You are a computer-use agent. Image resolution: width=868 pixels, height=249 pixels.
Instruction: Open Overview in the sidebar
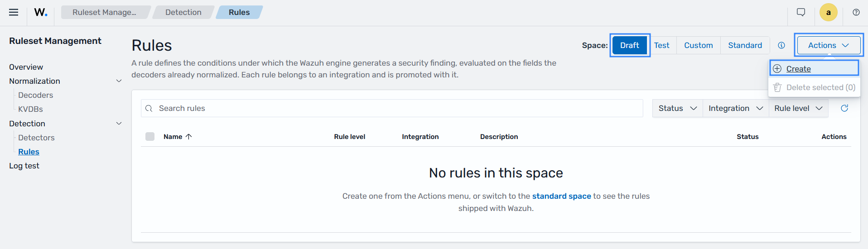[26, 67]
